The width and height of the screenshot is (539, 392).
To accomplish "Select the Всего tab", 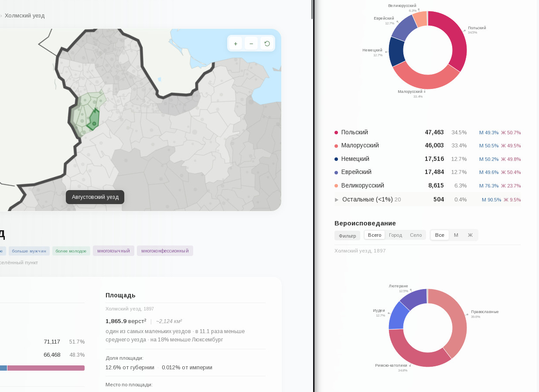I will pos(375,235).
